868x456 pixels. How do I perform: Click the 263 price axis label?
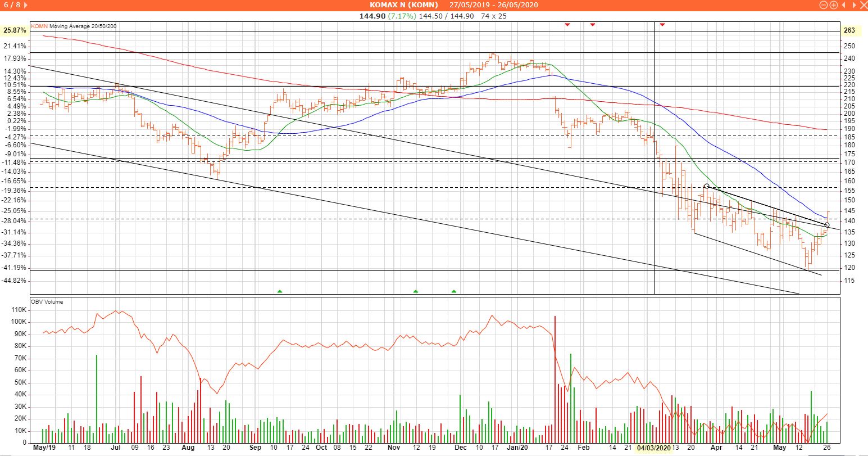click(x=849, y=30)
